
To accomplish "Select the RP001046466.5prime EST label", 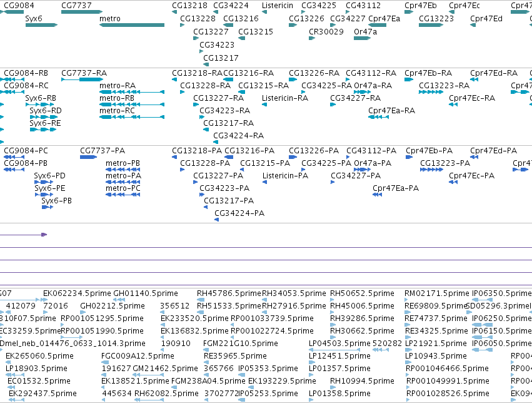I will 447,369.
